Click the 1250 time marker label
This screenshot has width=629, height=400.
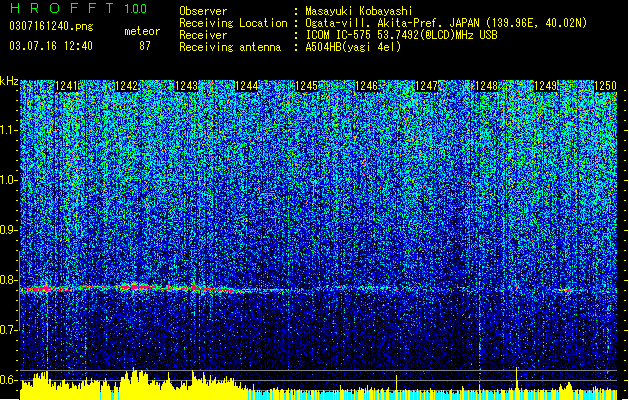click(x=605, y=86)
